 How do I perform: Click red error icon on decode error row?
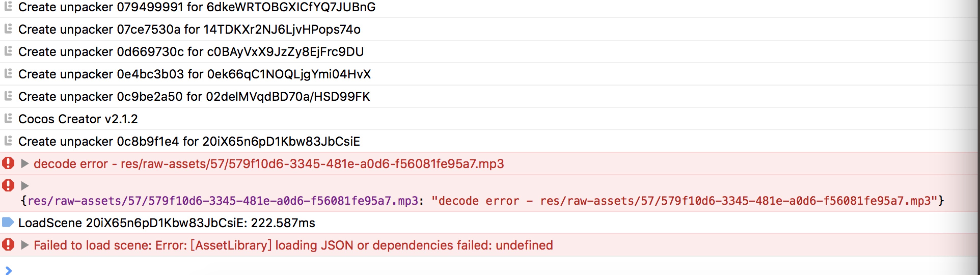(x=8, y=163)
